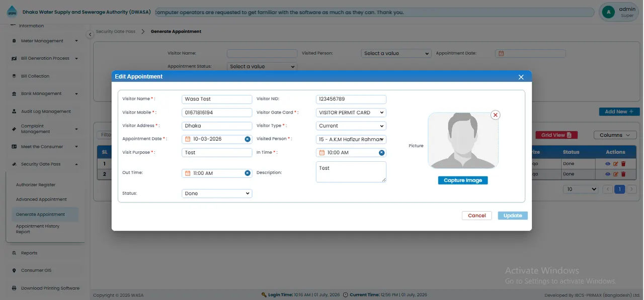644x300 pixels.
Task: Open the Status dropdown showing Done
Action: (217, 193)
